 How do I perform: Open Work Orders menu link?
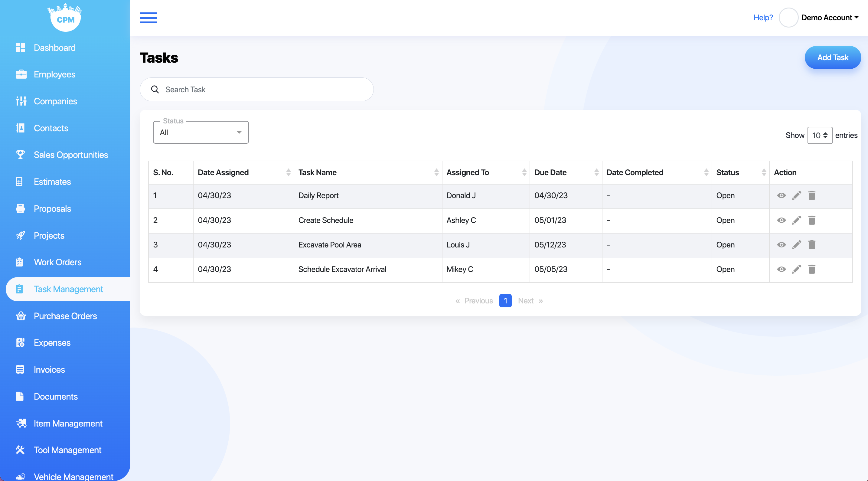58,262
